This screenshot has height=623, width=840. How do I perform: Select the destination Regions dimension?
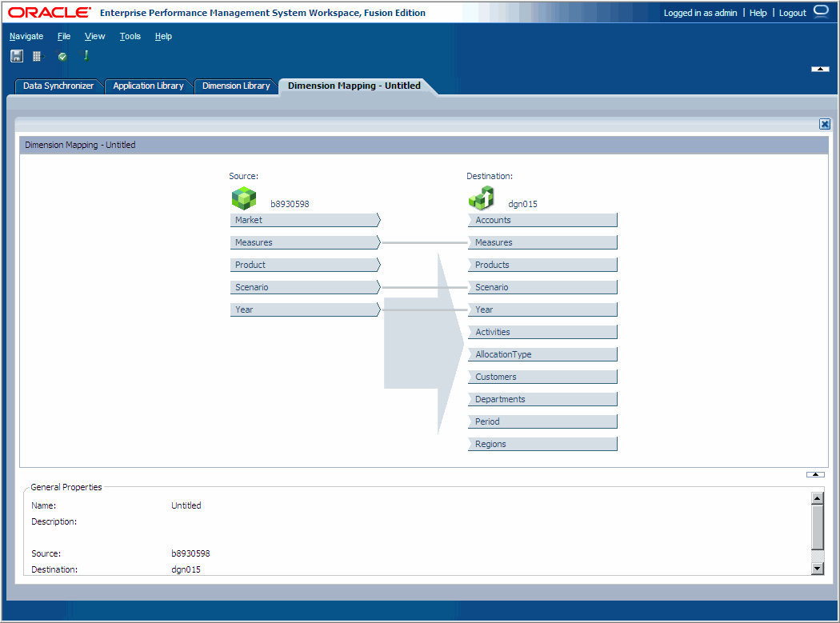click(x=542, y=444)
